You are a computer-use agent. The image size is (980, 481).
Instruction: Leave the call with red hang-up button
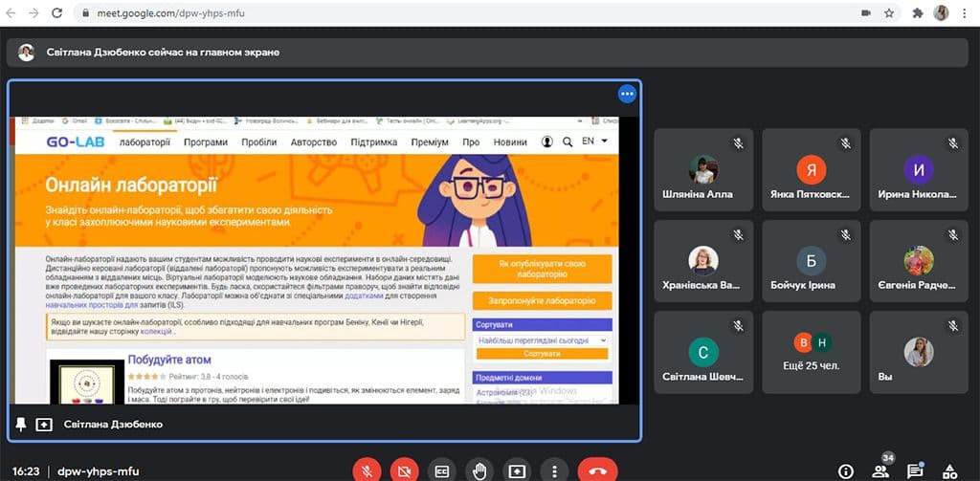point(597,470)
